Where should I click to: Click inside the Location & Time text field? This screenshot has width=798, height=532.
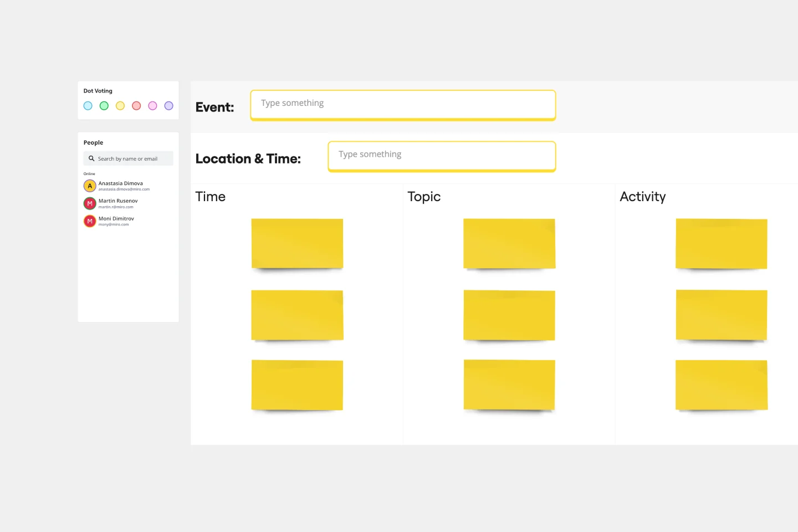[441, 156]
